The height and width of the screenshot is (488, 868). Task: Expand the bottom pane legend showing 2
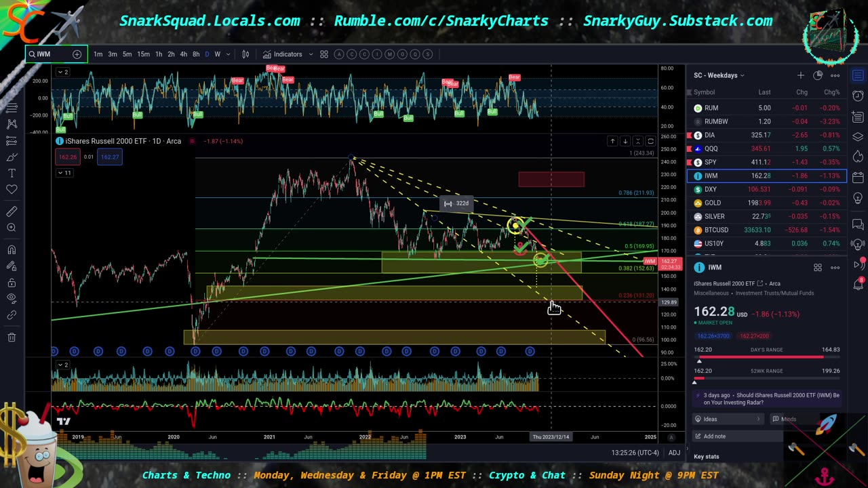pos(62,365)
